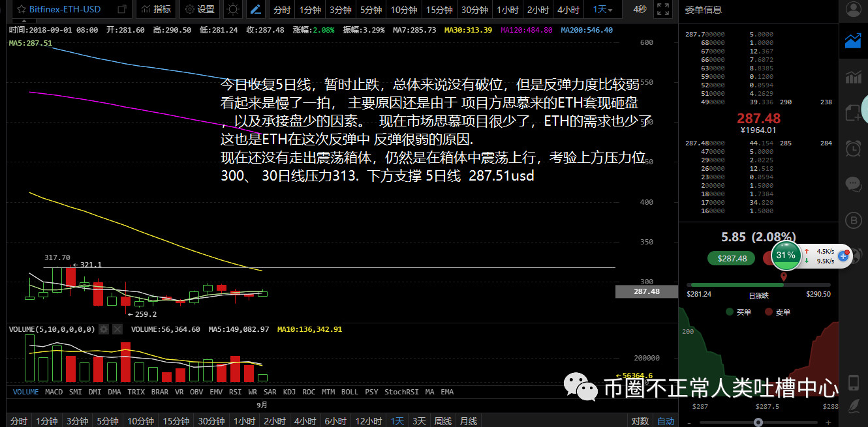Open the user account icon in the sidebar
This screenshot has height=427, width=868.
[x=852, y=9]
